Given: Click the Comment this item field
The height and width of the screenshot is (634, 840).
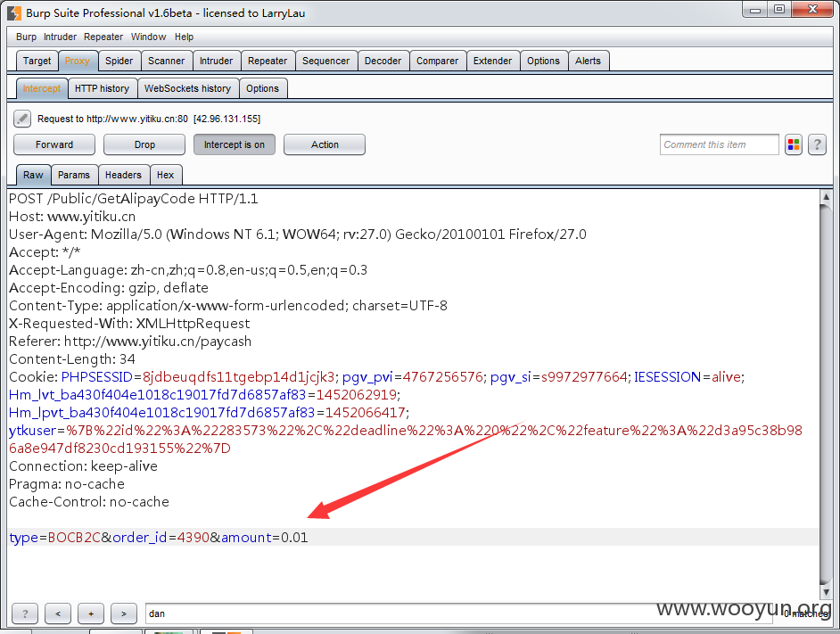Looking at the screenshot, I should (719, 144).
